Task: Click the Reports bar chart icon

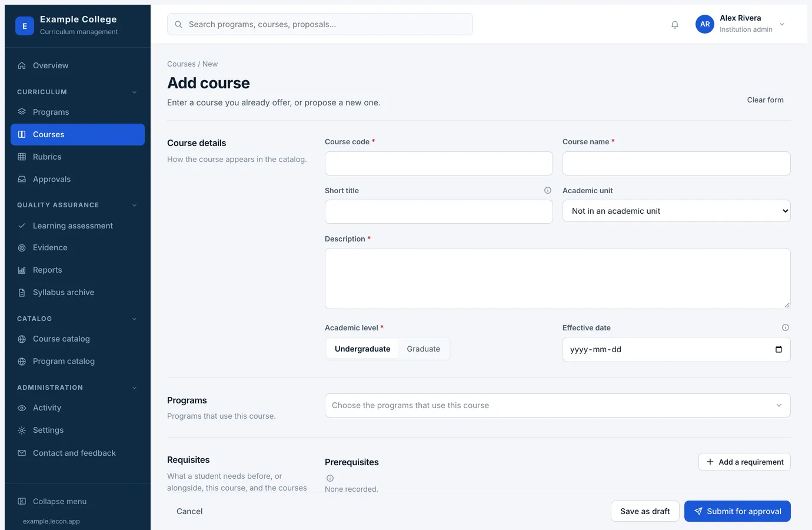Action: tap(22, 270)
